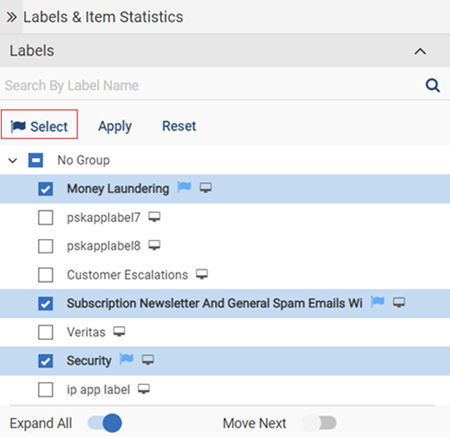Check the Customer Escalations checkbox
Screen dimensions: 450x437
(45, 275)
